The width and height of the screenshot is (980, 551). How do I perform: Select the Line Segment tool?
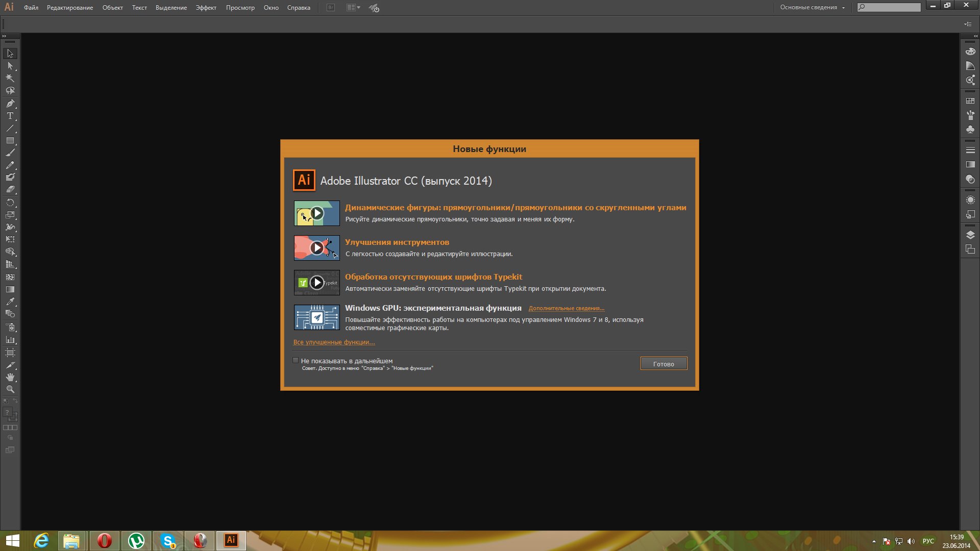point(10,128)
